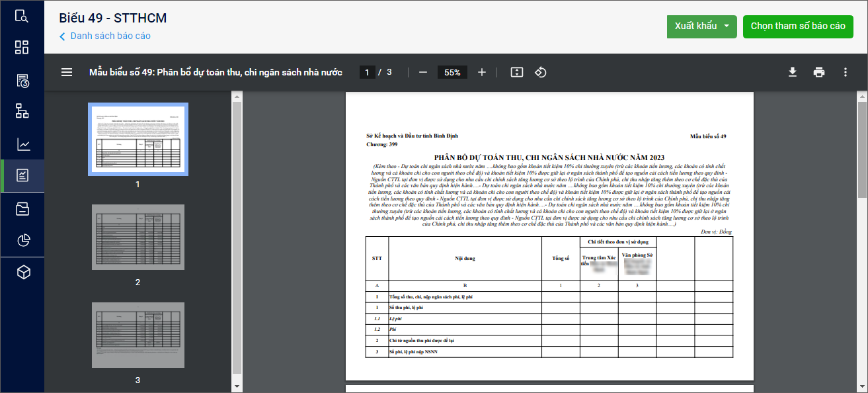Open the line chart icon in sidebar
Screen dimensions: 868x393
tap(22, 144)
